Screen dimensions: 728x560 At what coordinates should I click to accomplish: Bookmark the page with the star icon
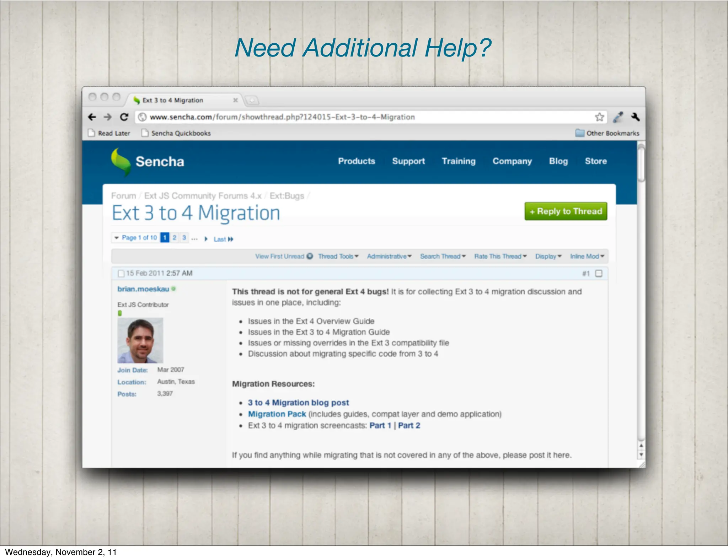(x=599, y=117)
